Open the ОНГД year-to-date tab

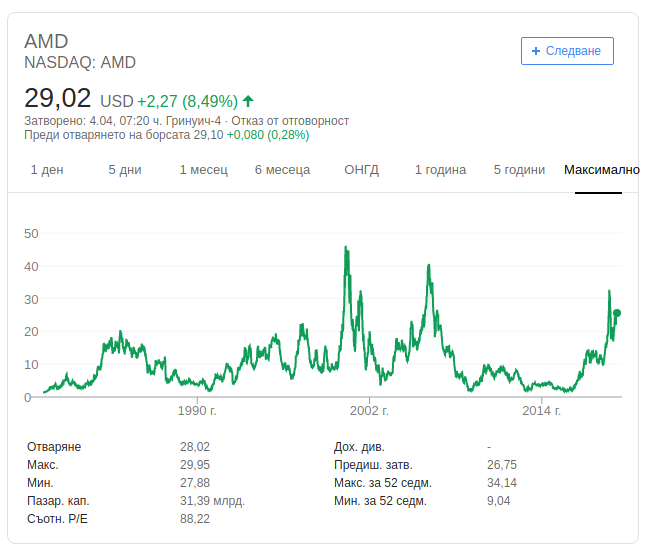click(361, 170)
